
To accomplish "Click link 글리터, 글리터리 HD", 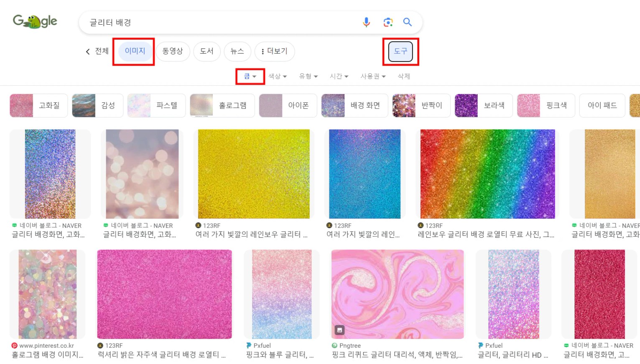I will [x=513, y=355].
